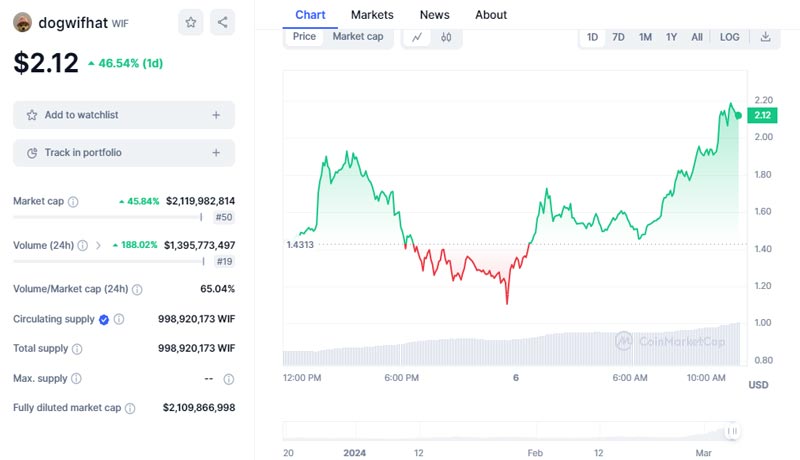
Task: Select the Price chart toggle
Action: pyautogui.click(x=304, y=37)
